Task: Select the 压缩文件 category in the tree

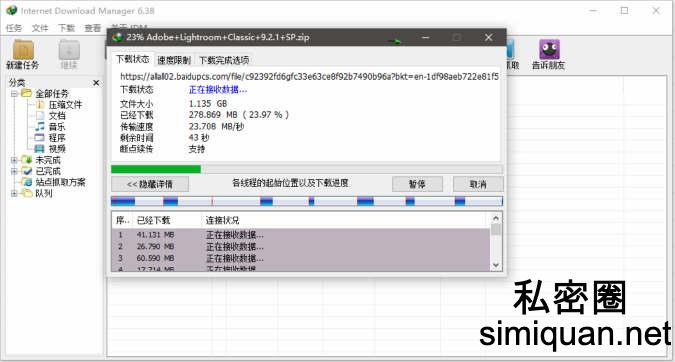Action: [65, 105]
